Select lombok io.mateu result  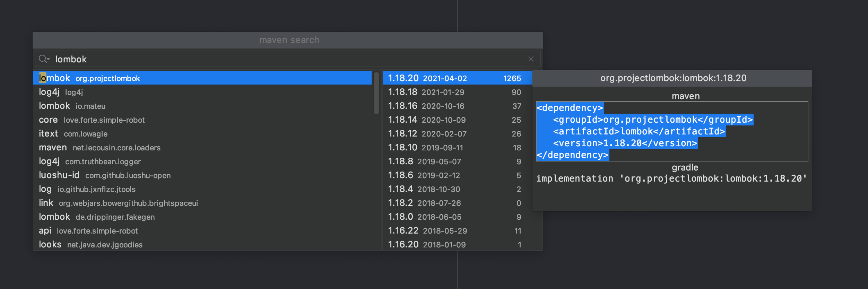(x=202, y=106)
